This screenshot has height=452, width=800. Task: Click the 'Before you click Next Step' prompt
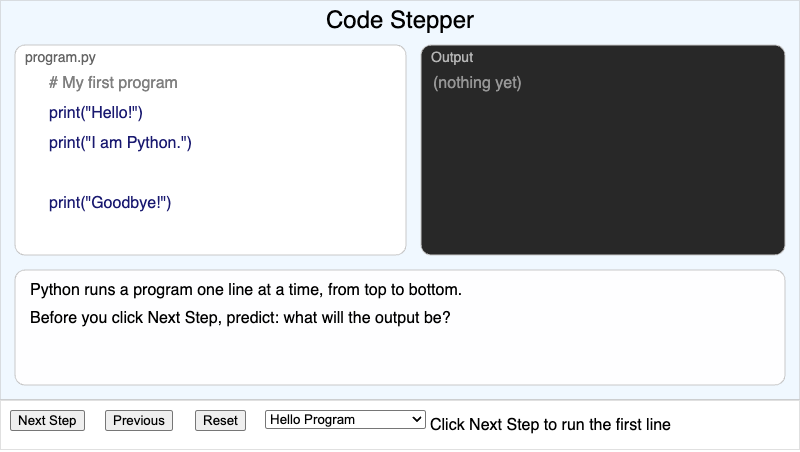tap(240, 317)
